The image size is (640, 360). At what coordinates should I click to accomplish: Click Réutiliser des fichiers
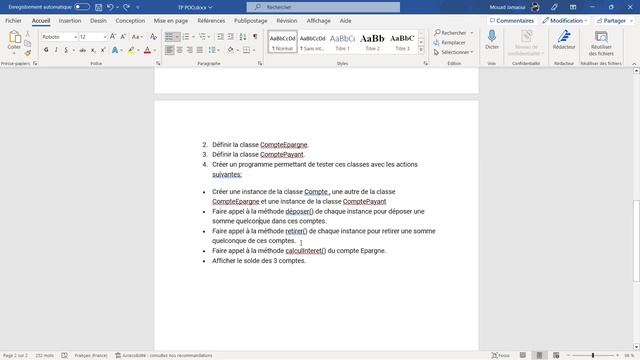(x=601, y=43)
